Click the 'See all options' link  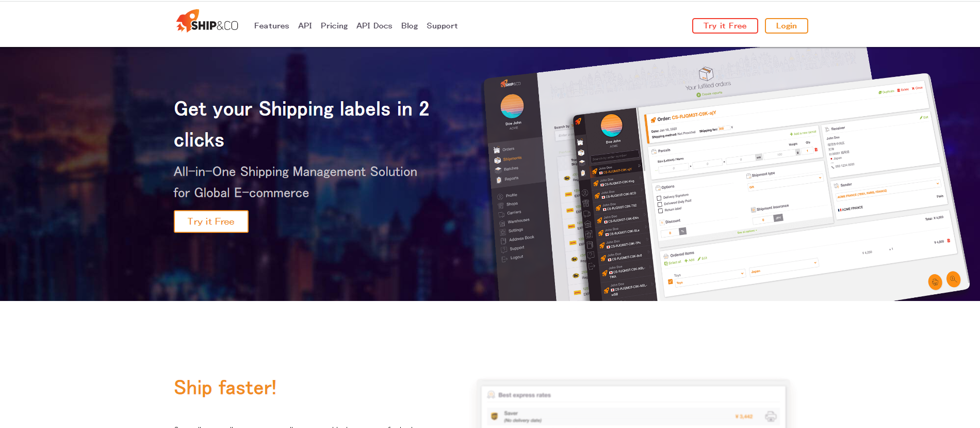(747, 232)
